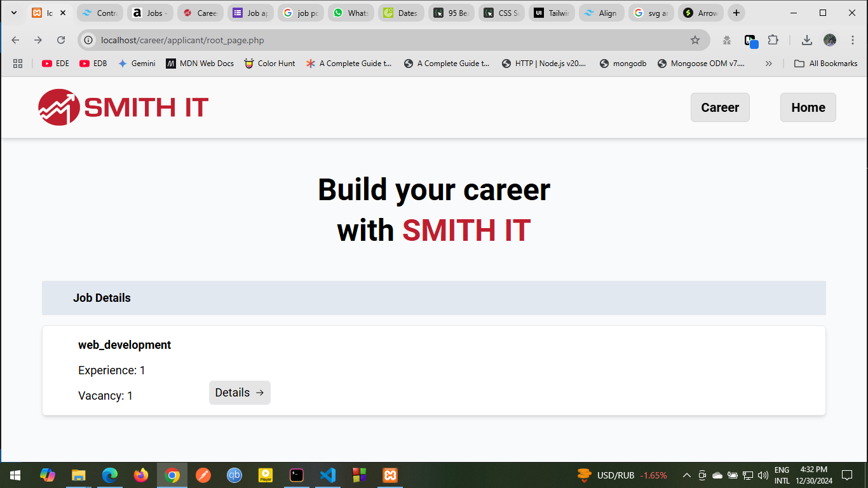Reload the page with the refresh icon
This screenshot has width=868, height=488.
click(61, 40)
